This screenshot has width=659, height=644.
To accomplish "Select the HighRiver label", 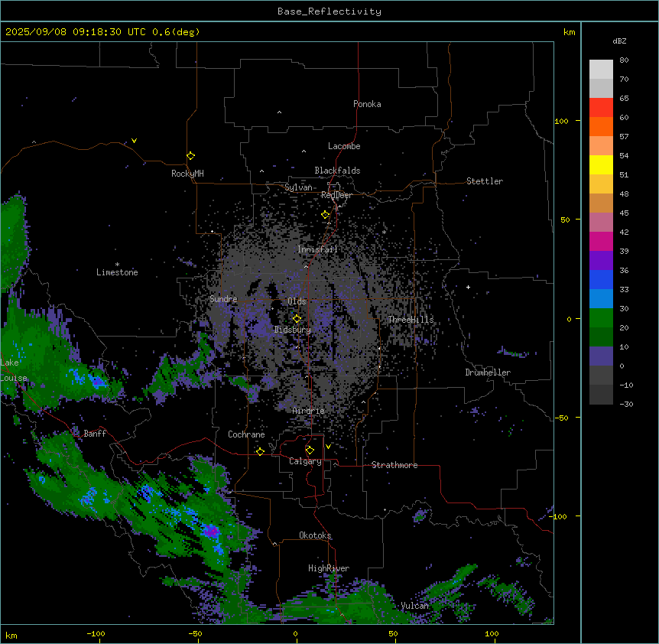I will coord(329,568).
